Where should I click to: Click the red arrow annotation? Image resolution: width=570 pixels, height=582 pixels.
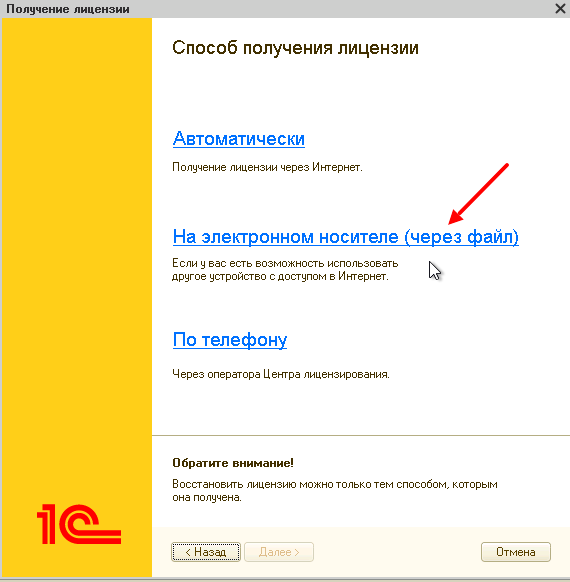pyautogui.click(x=478, y=194)
